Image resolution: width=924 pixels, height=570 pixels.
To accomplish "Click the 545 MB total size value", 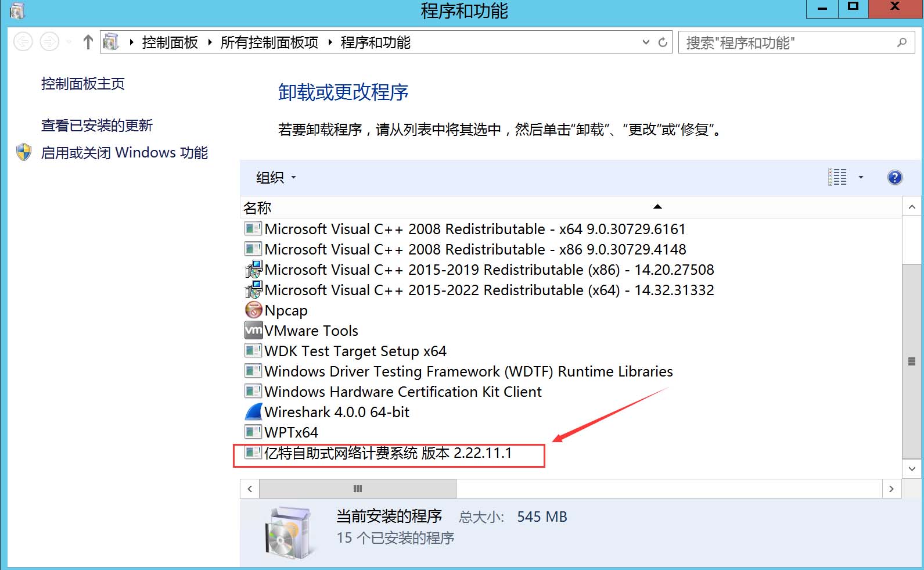I will click(x=542, y=517).
